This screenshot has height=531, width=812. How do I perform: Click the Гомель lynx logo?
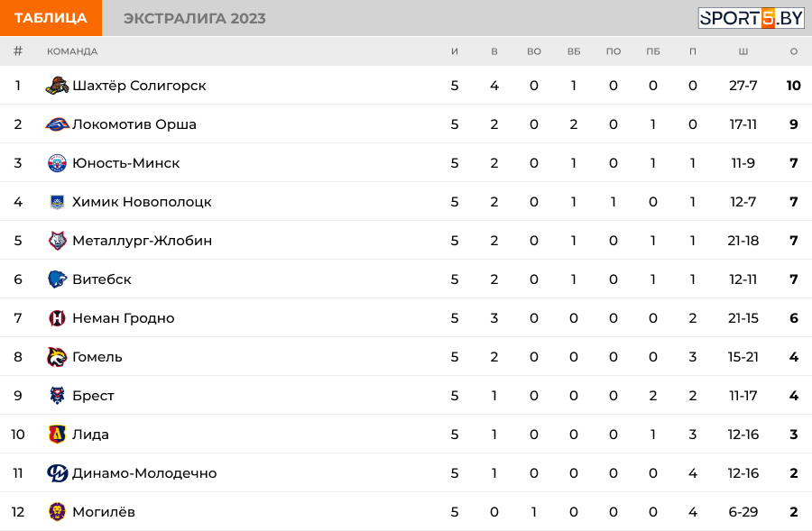pos(57,357)
